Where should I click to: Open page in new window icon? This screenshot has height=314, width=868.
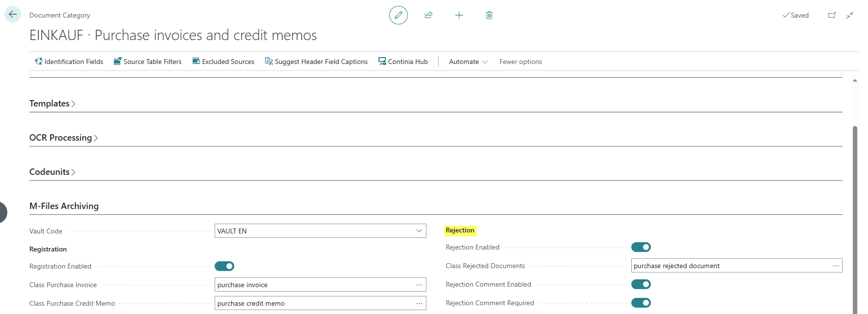[832, 15]
